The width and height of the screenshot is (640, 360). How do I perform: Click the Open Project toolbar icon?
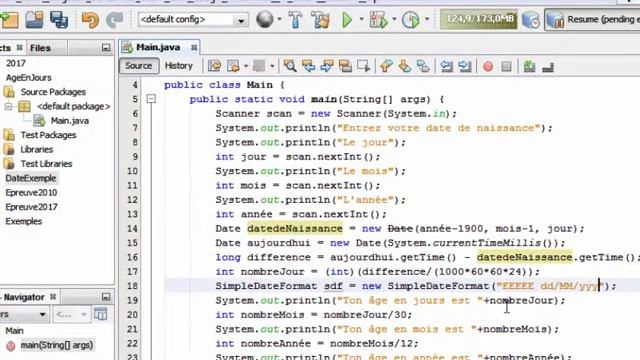[34, 19]
